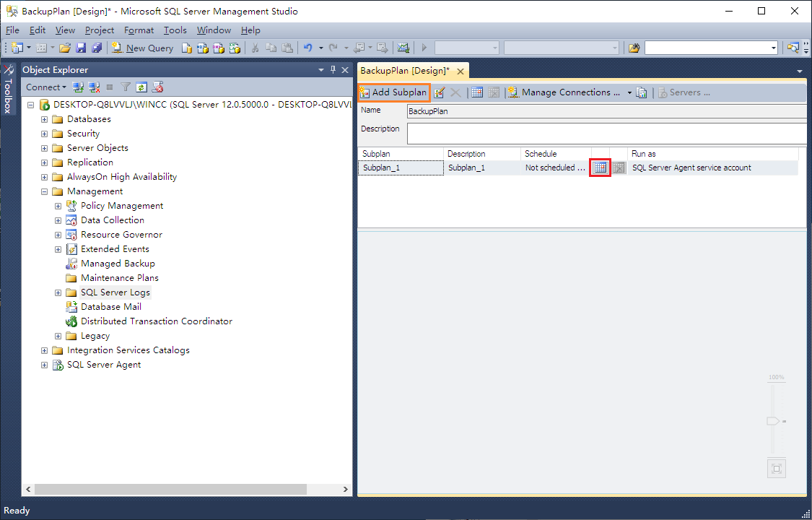The image size is (812, 520).
Task: Open the Reporting and Logging icon
Action: (x=642, y=92)
